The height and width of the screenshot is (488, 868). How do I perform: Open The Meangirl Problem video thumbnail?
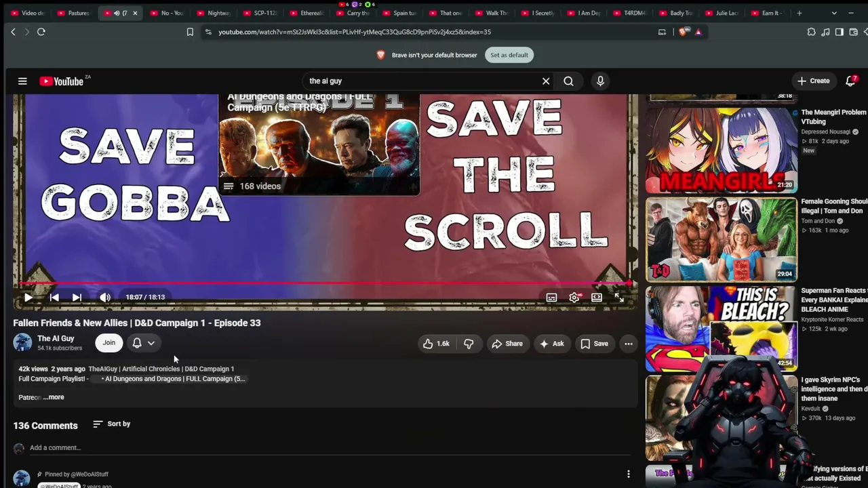[x=722, y=150]
